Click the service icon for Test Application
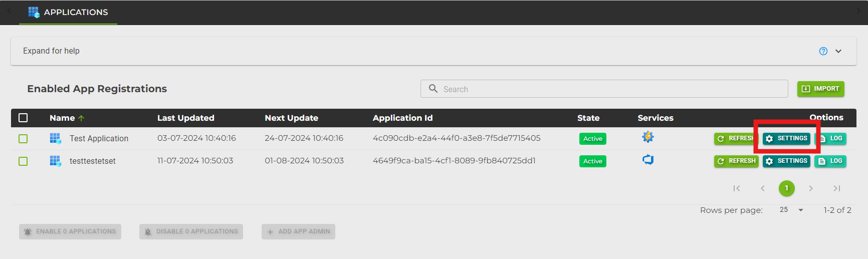The width and height of the screenshot is (868, 259). [648, 137]
